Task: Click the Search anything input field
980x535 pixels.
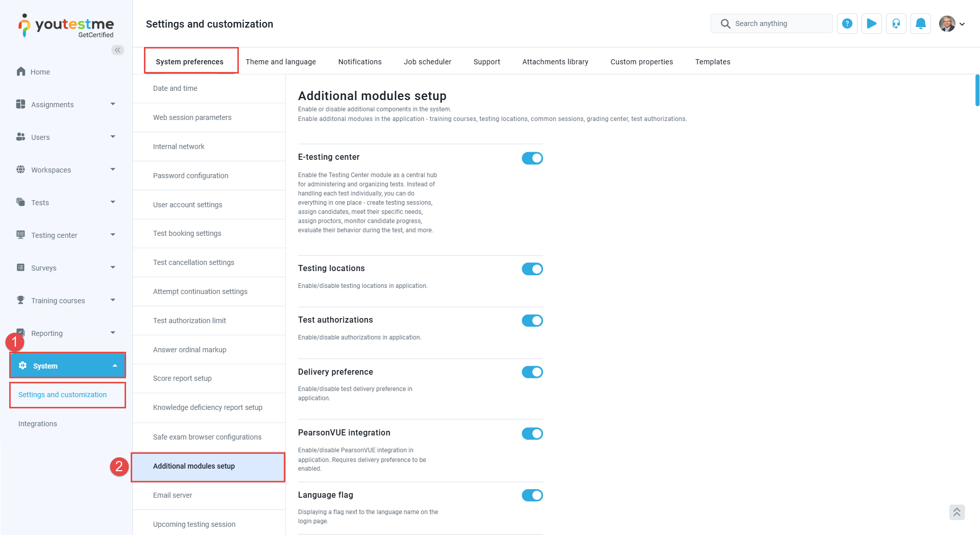Action: click(772, 23)
